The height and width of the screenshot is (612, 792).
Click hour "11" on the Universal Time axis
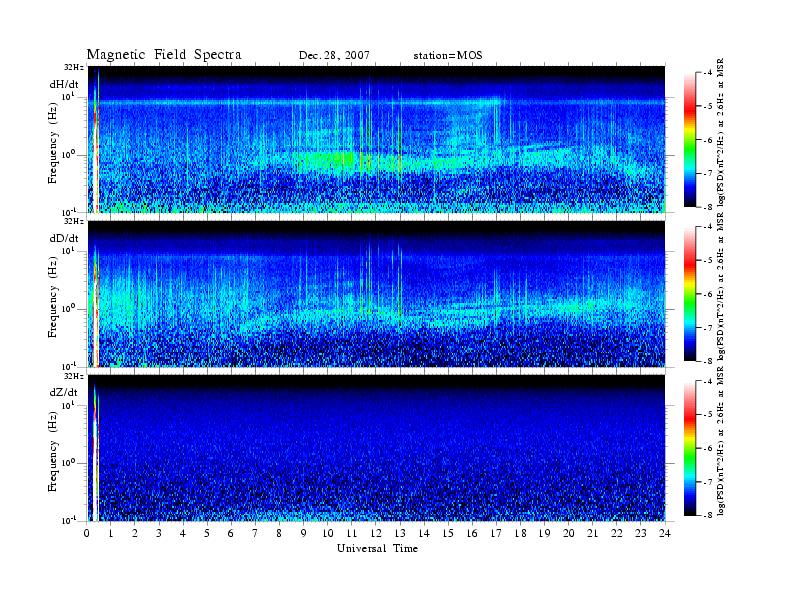pyautogui.click(x=352, y=534)
